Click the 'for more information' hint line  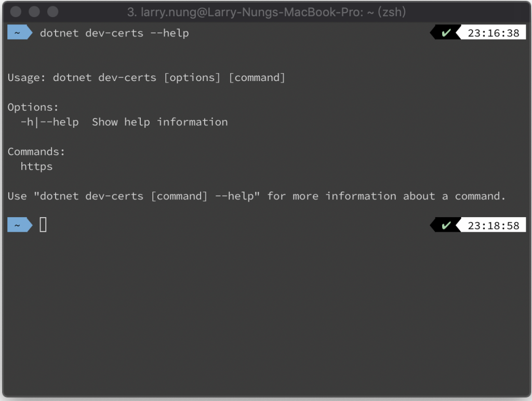pos(257,196)
